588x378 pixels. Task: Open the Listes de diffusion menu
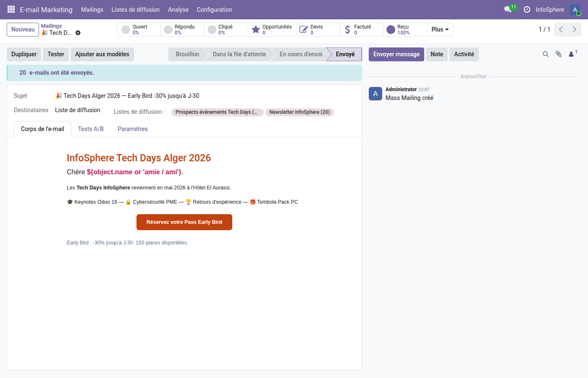coord(135,9)
